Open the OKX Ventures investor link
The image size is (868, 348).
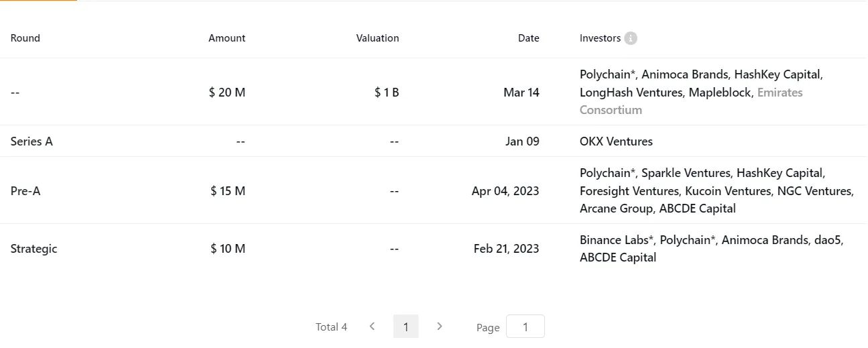click(615, 141)
